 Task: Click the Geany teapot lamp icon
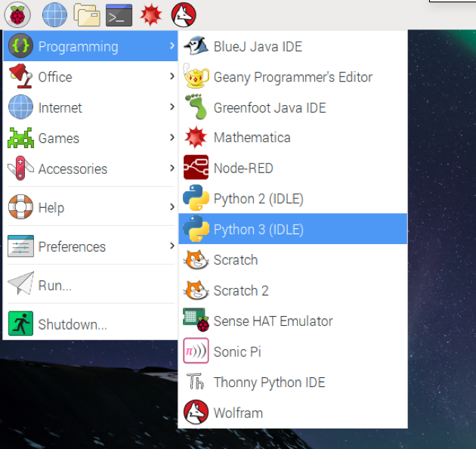[196, 76]
